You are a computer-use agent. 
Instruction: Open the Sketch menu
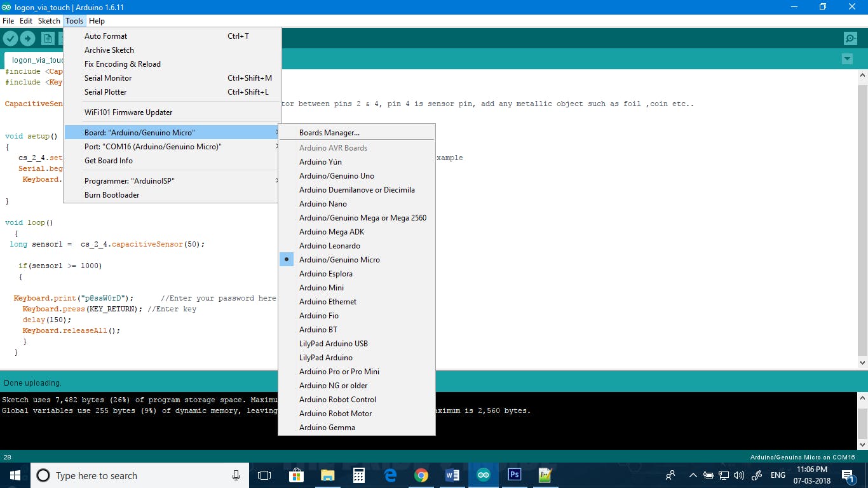pyautogui.click(x=49, y=21)
